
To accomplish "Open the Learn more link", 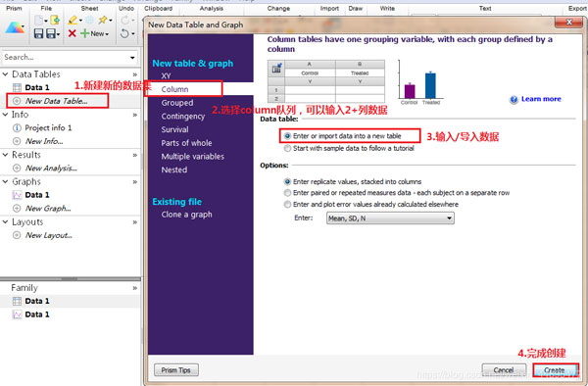I will click(541, 99).
